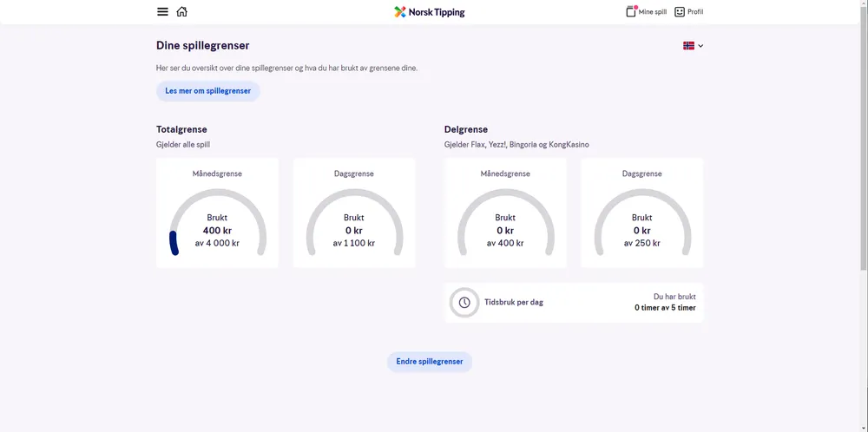The height and width of the screenshot is (432, 868).
Task: Open the hamburger navigation menu
Action: (x=162, y=12)
